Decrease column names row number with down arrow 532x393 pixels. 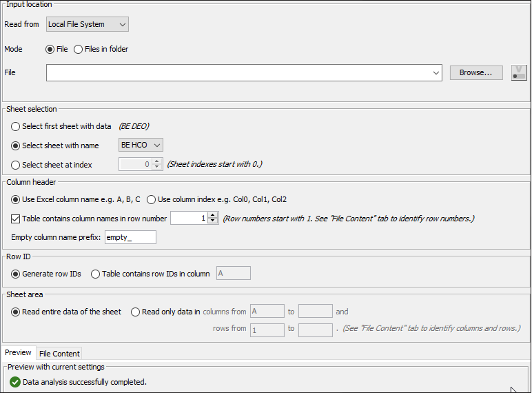coord(213,221)
